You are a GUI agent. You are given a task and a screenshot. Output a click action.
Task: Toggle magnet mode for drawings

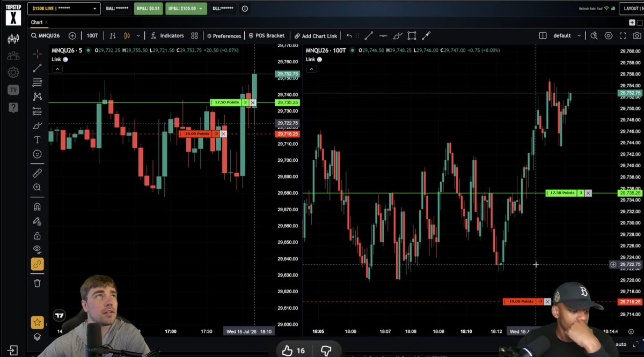(37, 207)
